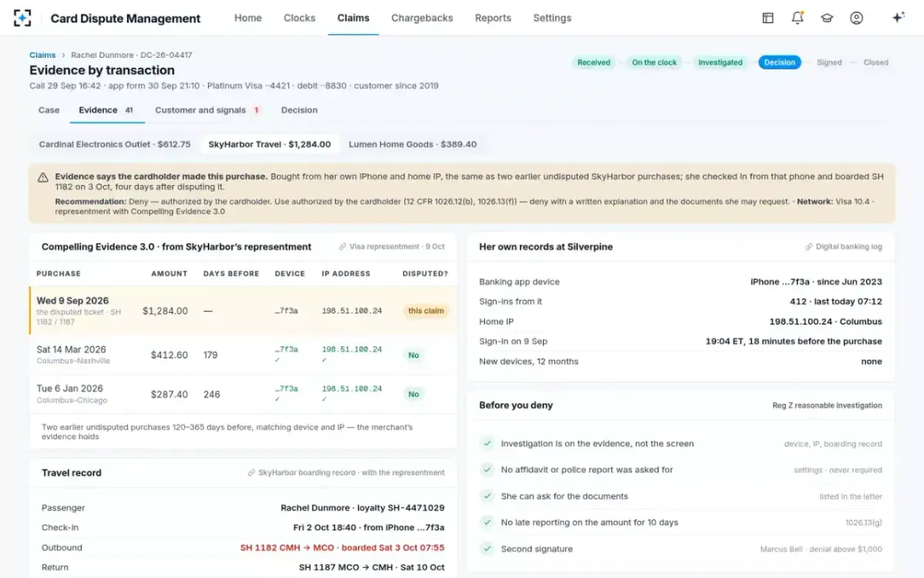Click the 1026.13(g) citation text
Screen dimensions: 924x578
pos(864,523)
